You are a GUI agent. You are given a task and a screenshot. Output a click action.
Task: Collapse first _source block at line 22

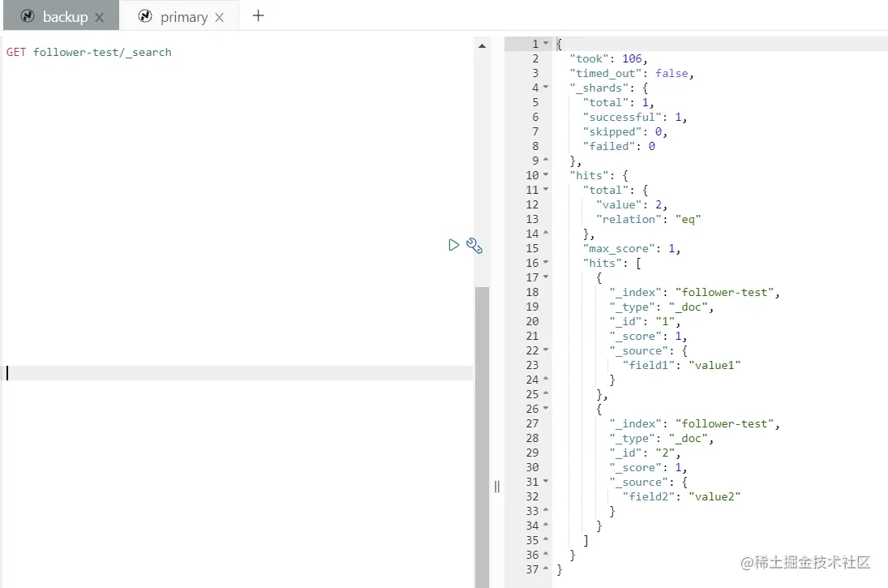pos(546,350)
